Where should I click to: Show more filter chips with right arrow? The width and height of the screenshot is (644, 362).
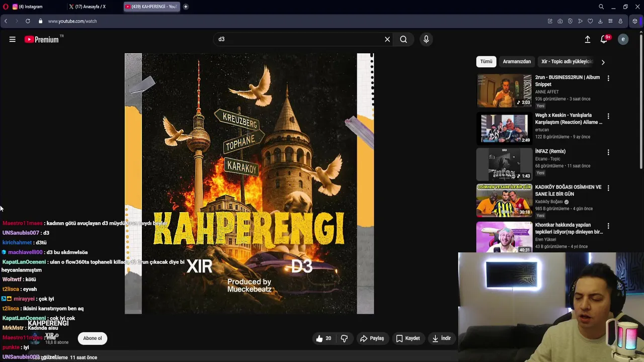click(x=603, y=62)
